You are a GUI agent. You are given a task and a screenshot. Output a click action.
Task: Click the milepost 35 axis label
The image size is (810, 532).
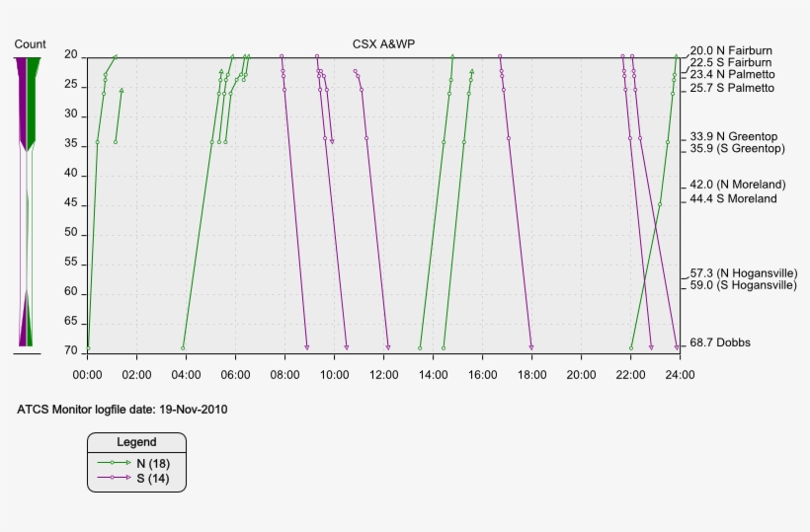71,144
